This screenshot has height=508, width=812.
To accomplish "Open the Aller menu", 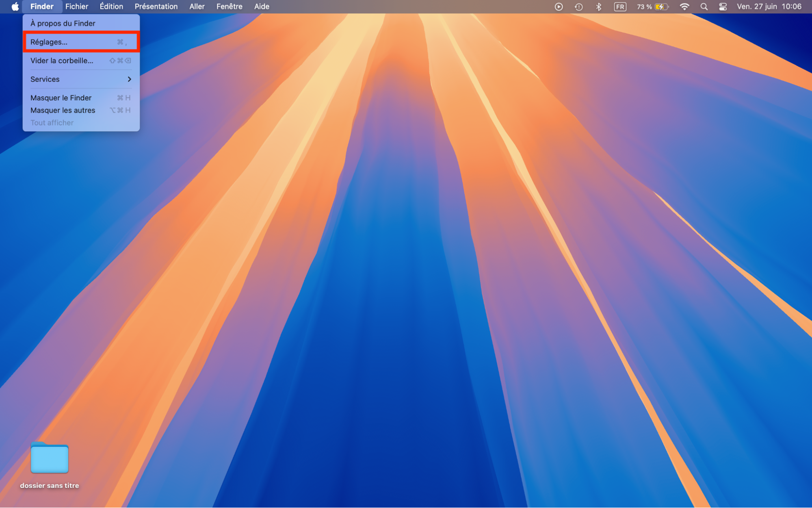I will 197,7.
